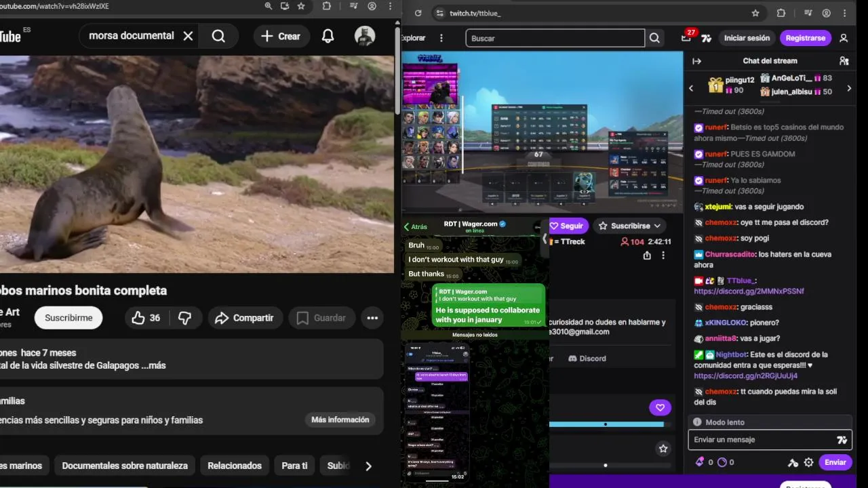Open the Discord link in the channel panel
This screenshot has width=868, height=488.
[587, 359]
